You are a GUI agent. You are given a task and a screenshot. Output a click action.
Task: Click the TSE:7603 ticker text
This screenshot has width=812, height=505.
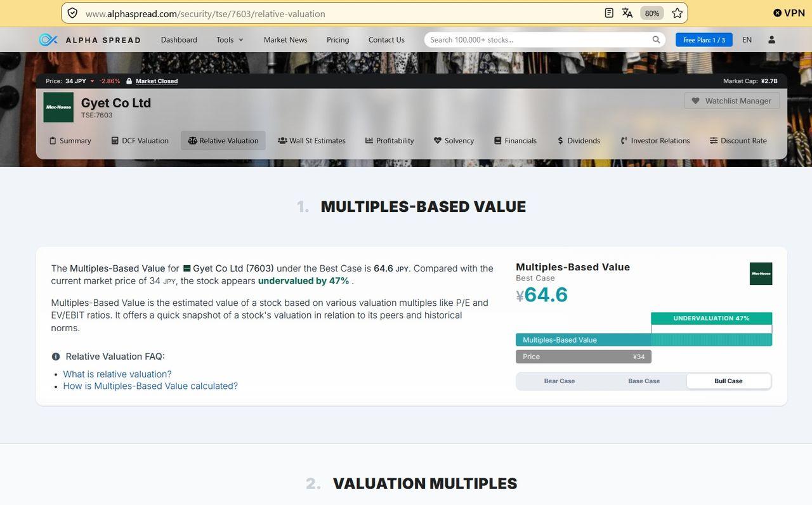coord(96,115)
